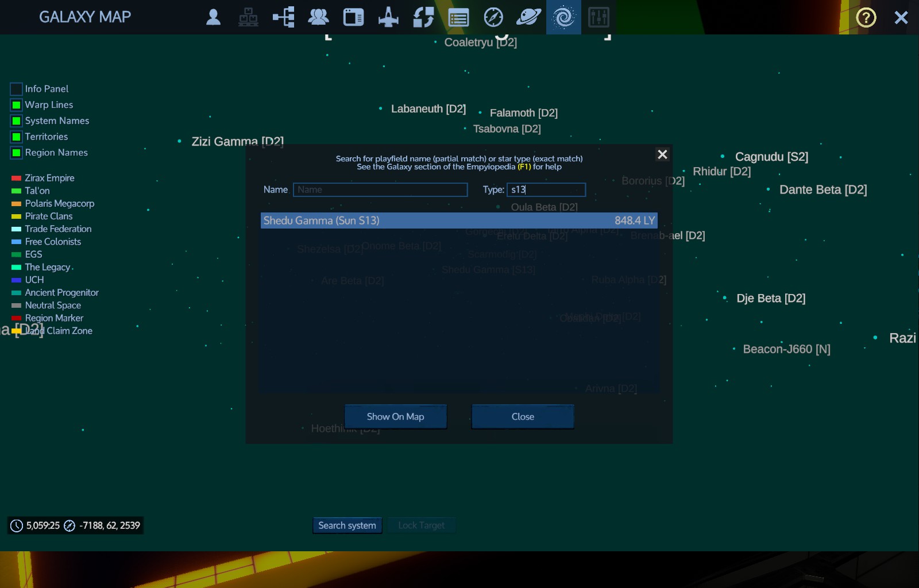Open the group of players factions icon

[x=318, y=17]
